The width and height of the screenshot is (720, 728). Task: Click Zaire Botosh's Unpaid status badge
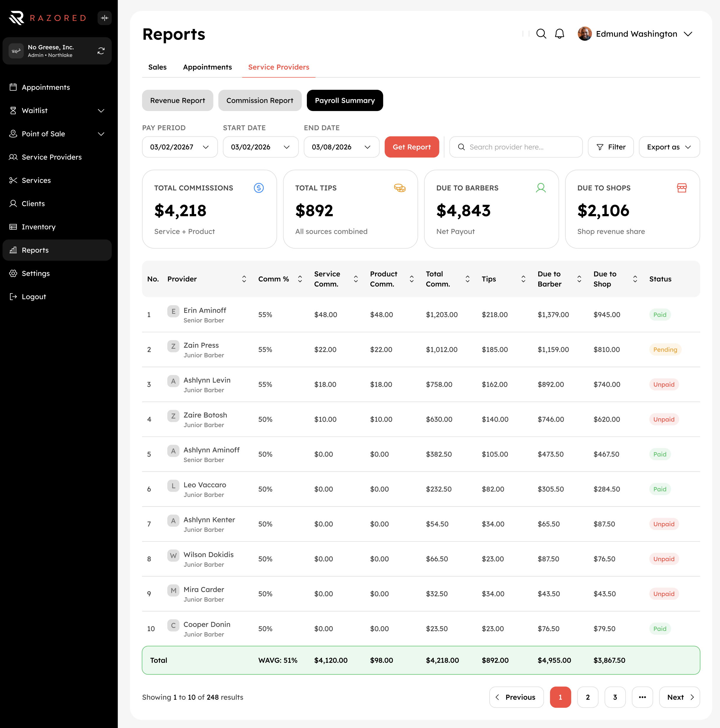pos(664,420)
